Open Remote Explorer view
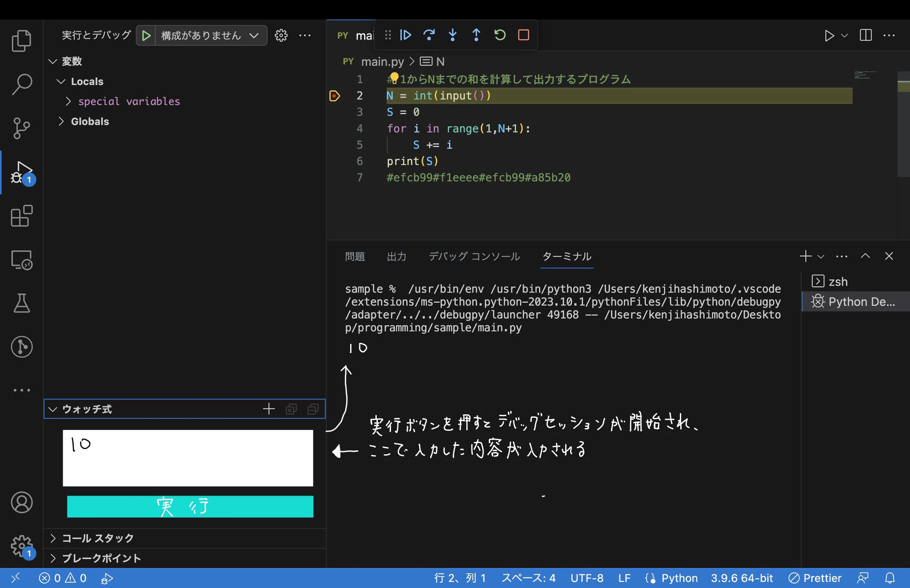Image resolution: width=910 pixels, height=588 pixels. 21,259
